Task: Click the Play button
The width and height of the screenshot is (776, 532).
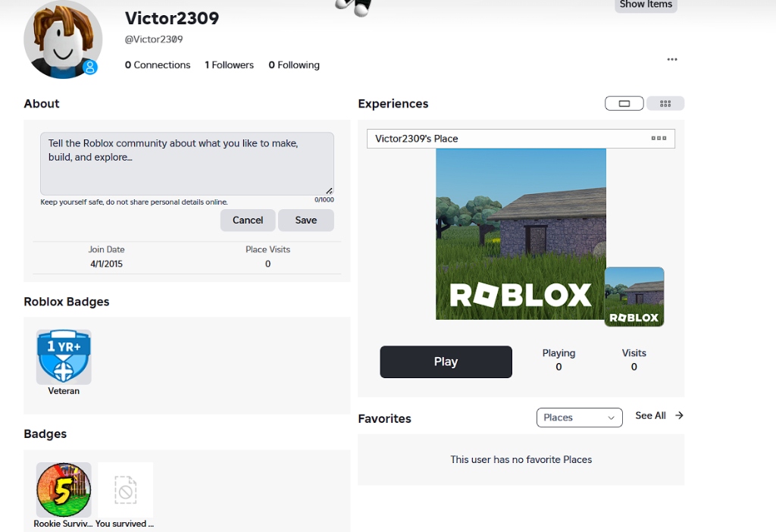Action: click(x=446, y=361)
